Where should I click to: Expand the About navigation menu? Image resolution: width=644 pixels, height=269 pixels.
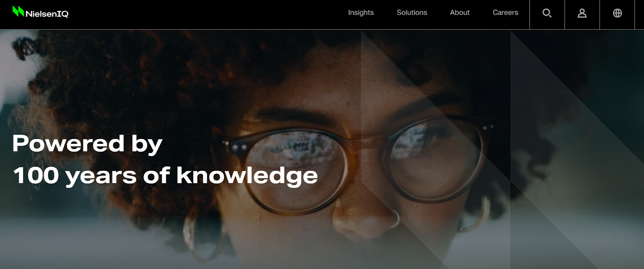(460, 12)
